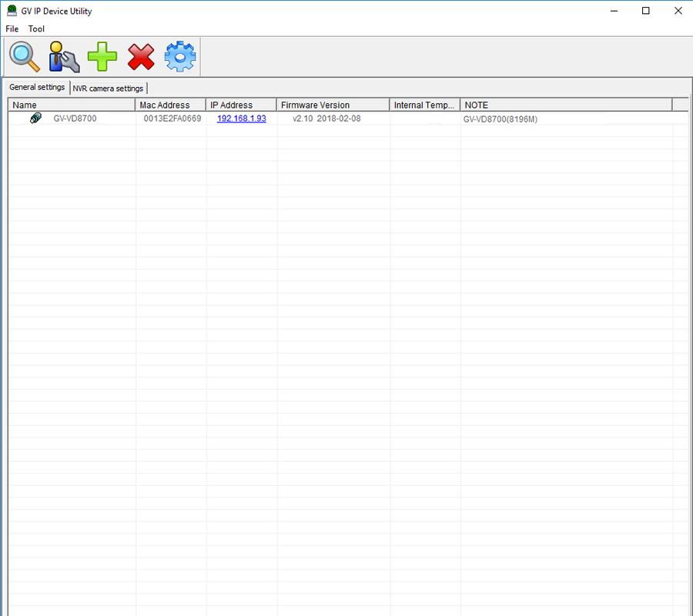
Task: Click the red X delete device icon
Action: [141, 56]
